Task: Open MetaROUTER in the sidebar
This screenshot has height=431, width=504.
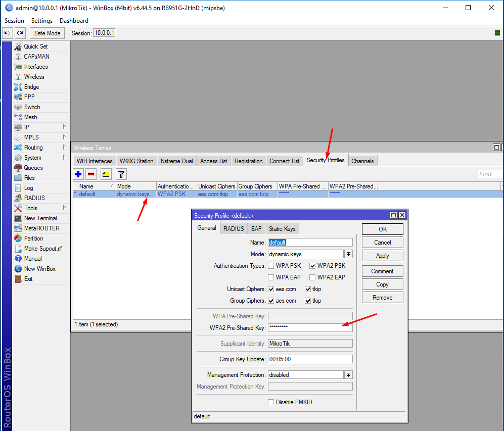Action: pos(41,228)
